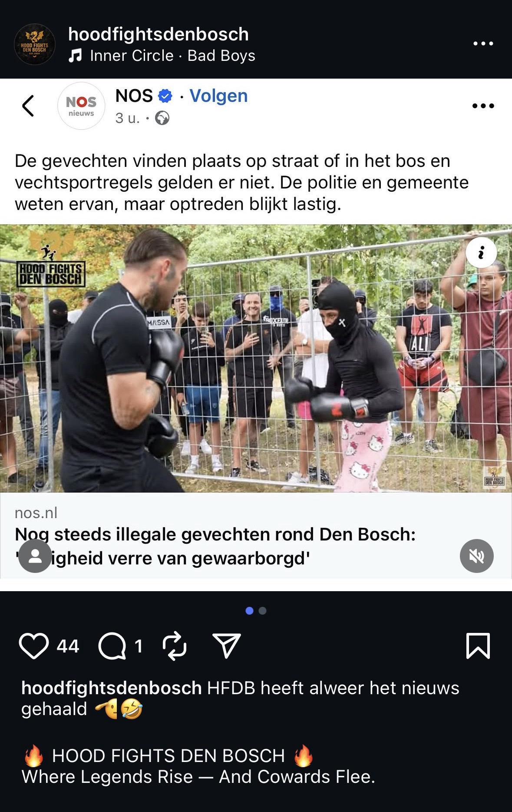
Task: Save the post with the bookmark icon
Action: tap(478, 646)
